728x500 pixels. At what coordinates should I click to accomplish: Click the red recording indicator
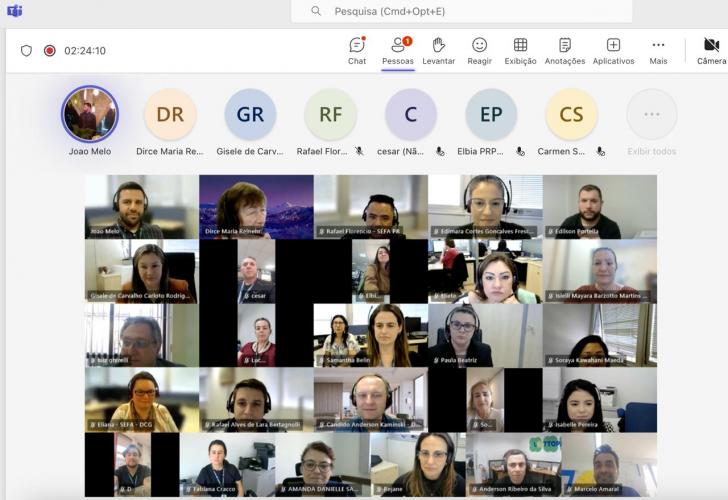click(49, 51)
